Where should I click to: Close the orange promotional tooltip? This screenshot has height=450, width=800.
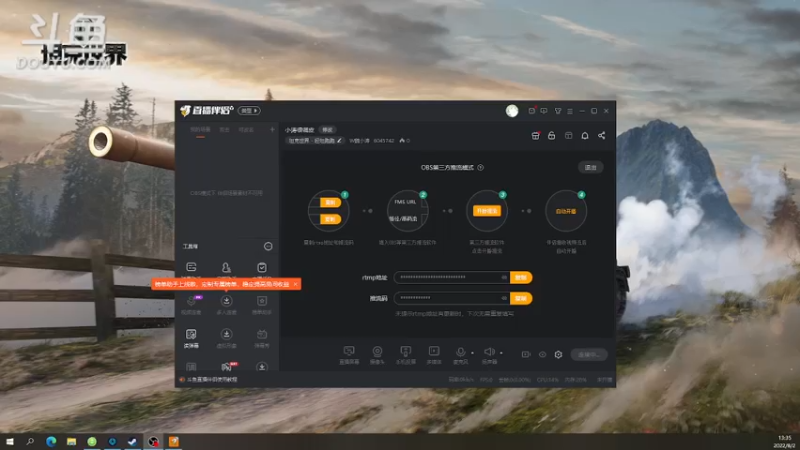pos(295,284)
